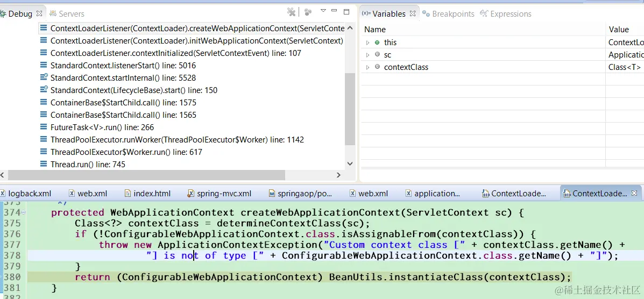Click 'Class<T>' value of contextClass

click(624, 67)
